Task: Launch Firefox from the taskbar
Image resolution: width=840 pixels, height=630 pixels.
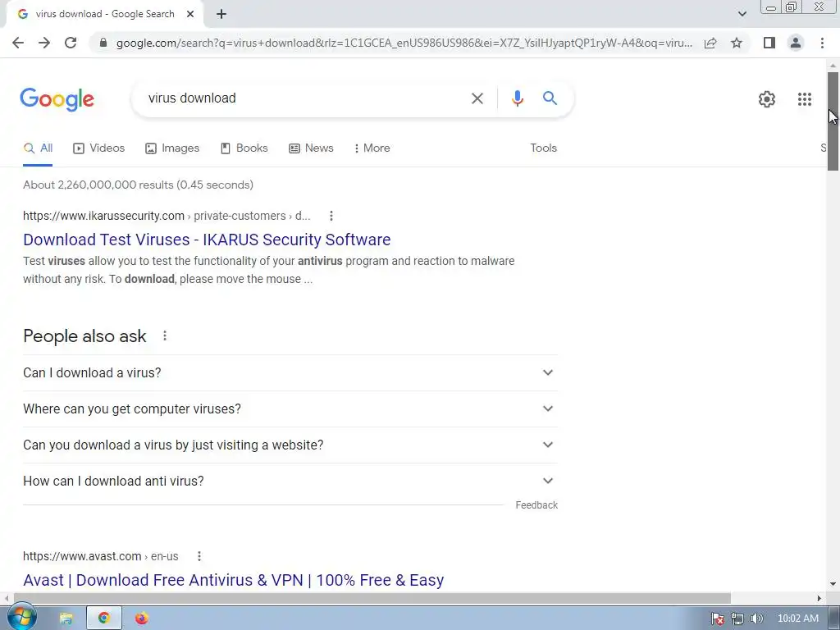Action: pos(141,619)
